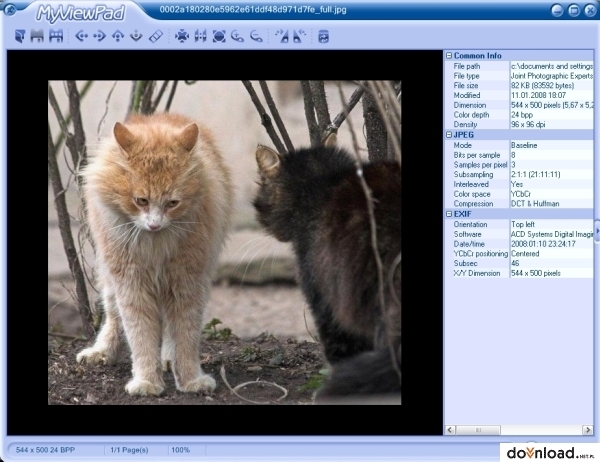
Task: Click the file name in title bar
Action: (253, 10)
